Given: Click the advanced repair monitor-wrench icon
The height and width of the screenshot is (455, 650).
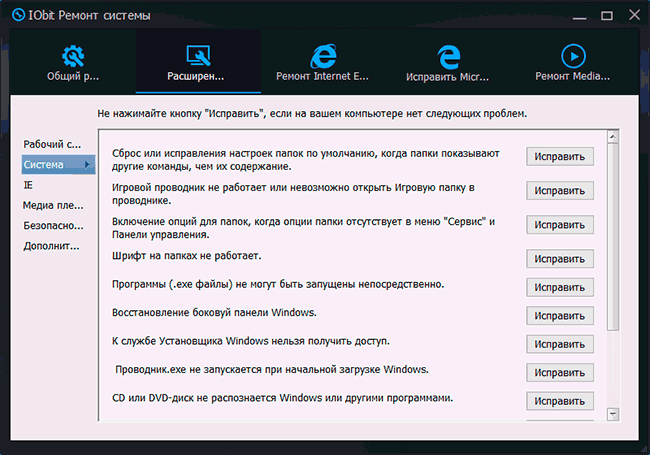Looking at the screenshot, I should 198,56.
